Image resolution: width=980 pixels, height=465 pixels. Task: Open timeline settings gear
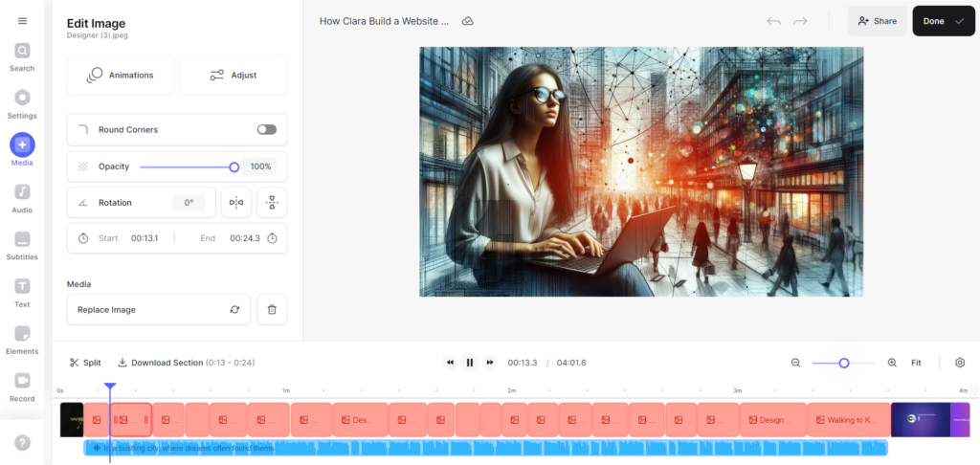point(960,363)
